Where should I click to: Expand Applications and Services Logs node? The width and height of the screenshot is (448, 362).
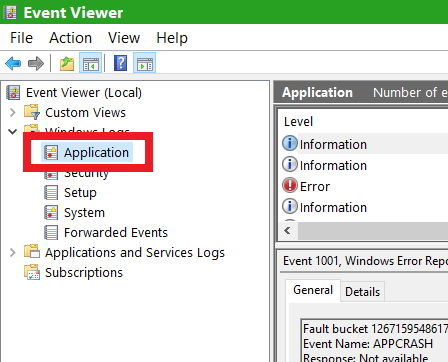click(13, 252)
